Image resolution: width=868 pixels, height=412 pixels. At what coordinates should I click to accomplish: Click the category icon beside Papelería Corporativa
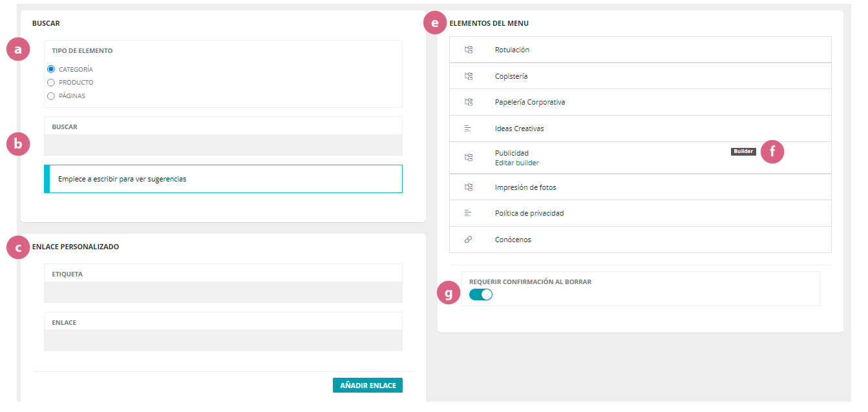(x=469, y=102)
